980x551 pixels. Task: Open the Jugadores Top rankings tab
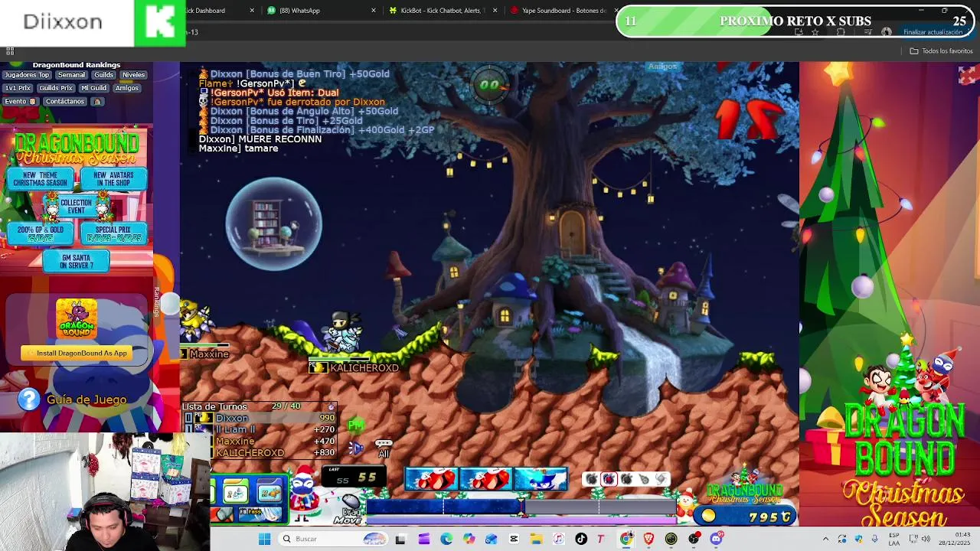tap(27, 75)
